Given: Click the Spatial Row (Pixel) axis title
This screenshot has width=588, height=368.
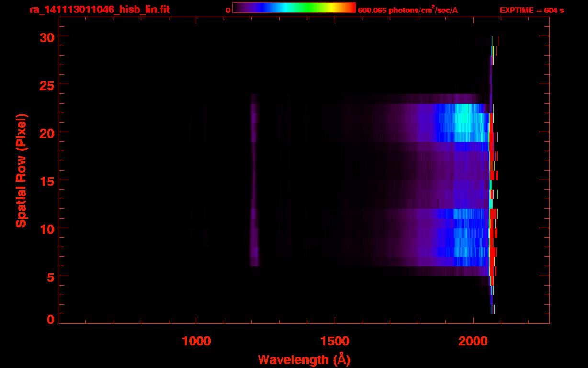Looking at the screenshot, I should click(x=21, y=171).
